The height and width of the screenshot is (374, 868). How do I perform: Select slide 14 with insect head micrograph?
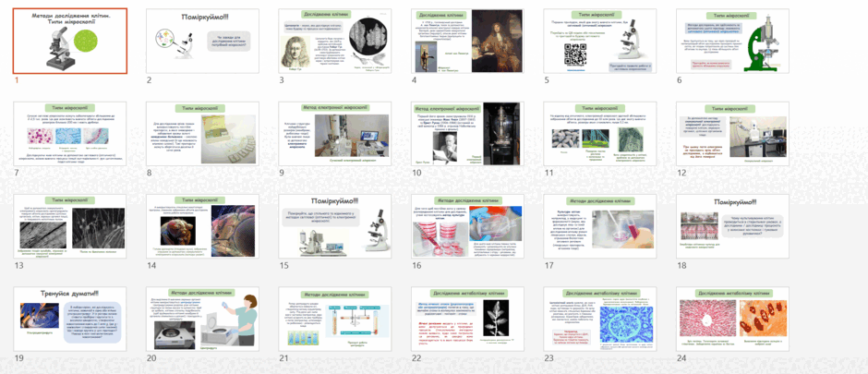coord(202,226)
